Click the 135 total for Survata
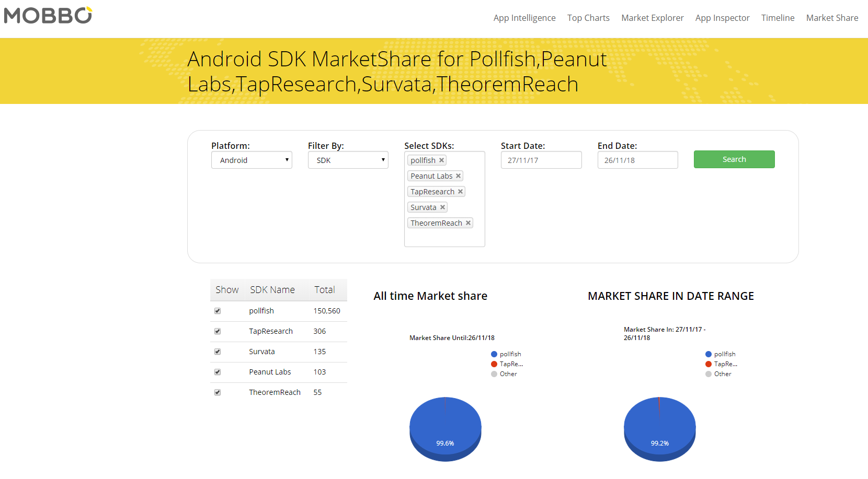The width and height of the screenshot is (868, 479). click(x=319, y=352)
